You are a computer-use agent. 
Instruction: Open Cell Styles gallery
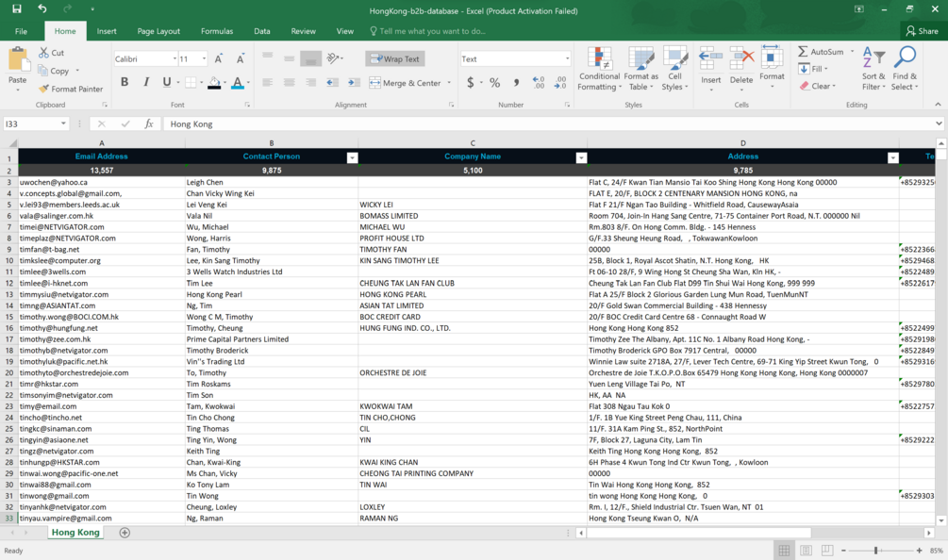[x=674, y=69]
